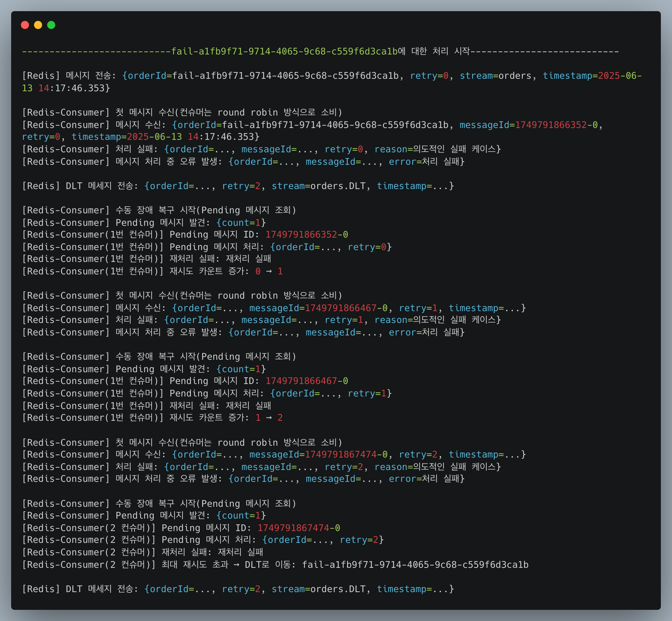Click the yellow minimize window dot

[38, 25]
